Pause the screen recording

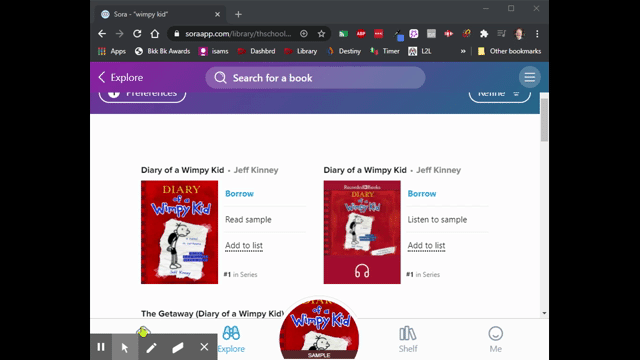click(101, 347)
